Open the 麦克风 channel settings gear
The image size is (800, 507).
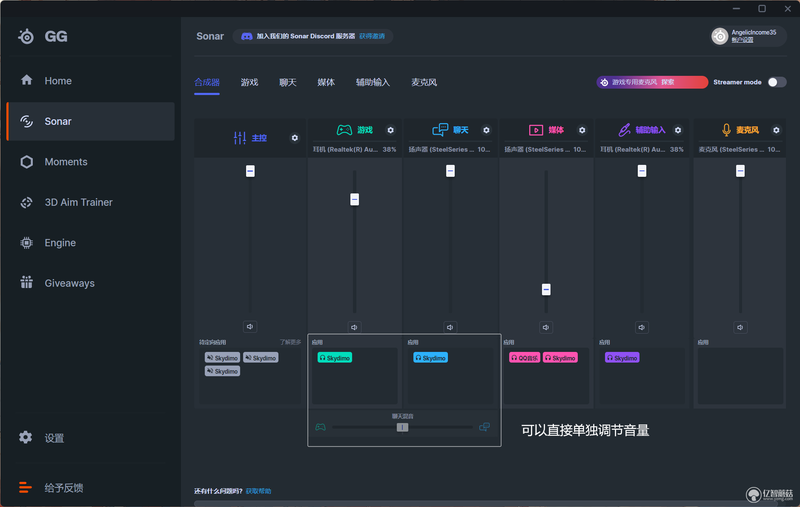(776, 130)
